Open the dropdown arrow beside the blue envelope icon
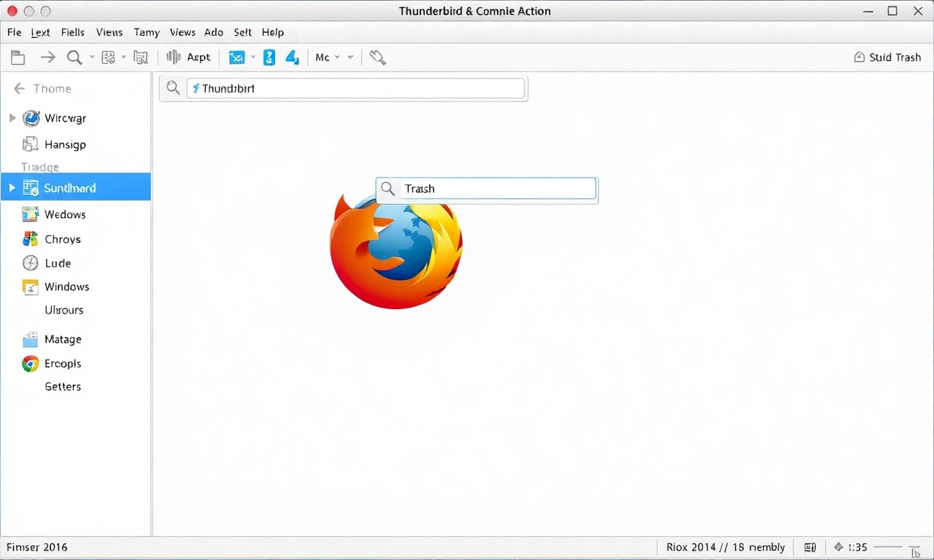The height and width of the screenshot is (560, 934). point(253,58)
